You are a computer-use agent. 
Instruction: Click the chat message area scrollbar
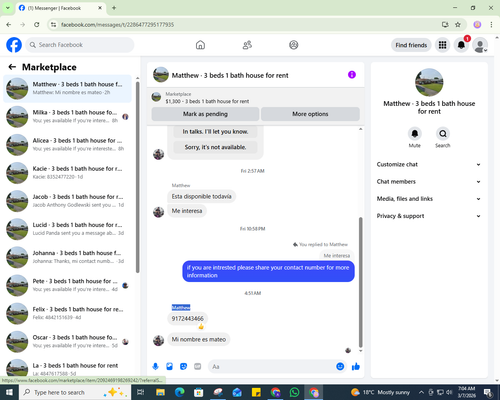[360, 282]
